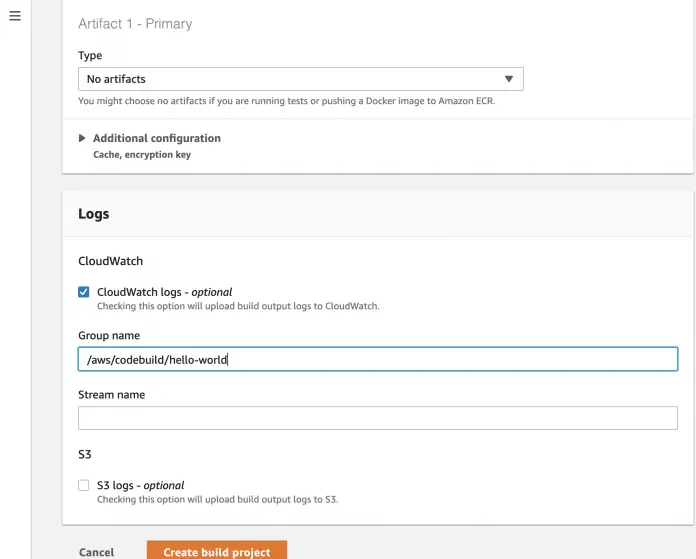The height and width of the screenshot is (559, 696).
Task: Enable the S3 logs checkbox
Action: 84,485
